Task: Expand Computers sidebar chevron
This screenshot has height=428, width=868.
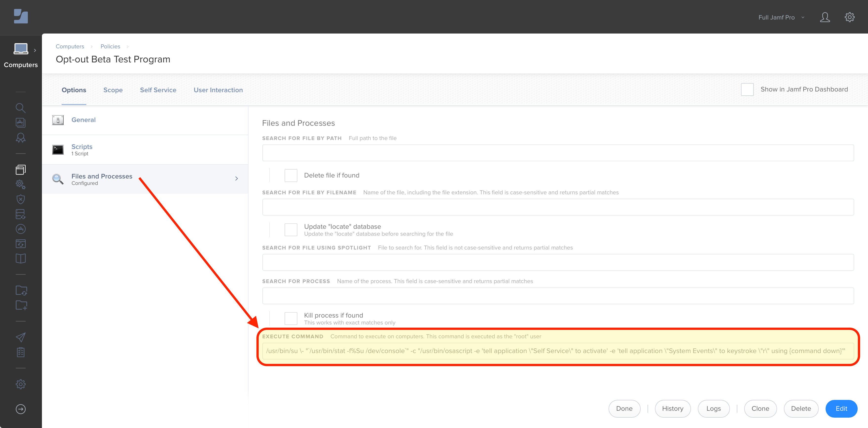Action: point(35,50)
